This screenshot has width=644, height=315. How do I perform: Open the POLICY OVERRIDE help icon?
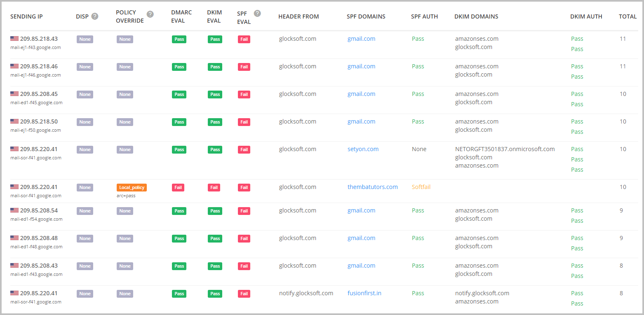tap(150, 14)
